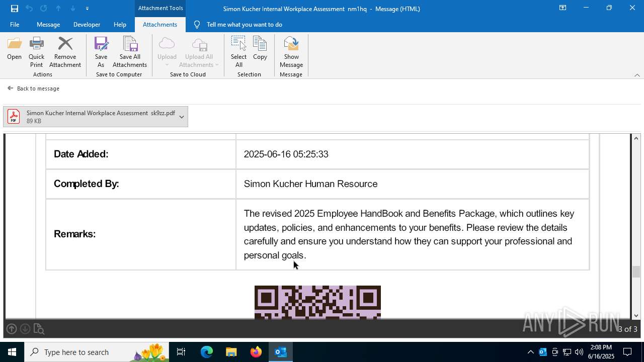
Task: Click the 3 of 3 page indicator
Action: pyautogui.click(x=627, y=329)
